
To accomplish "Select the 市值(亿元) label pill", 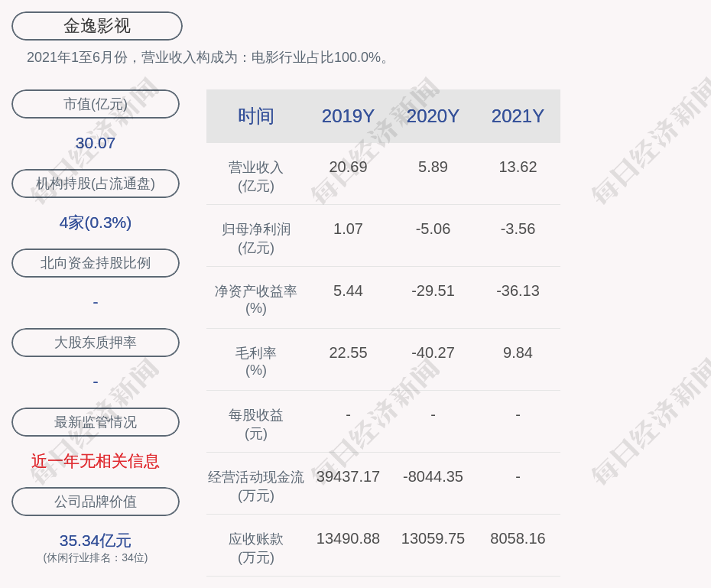I will tap(96, 104).
